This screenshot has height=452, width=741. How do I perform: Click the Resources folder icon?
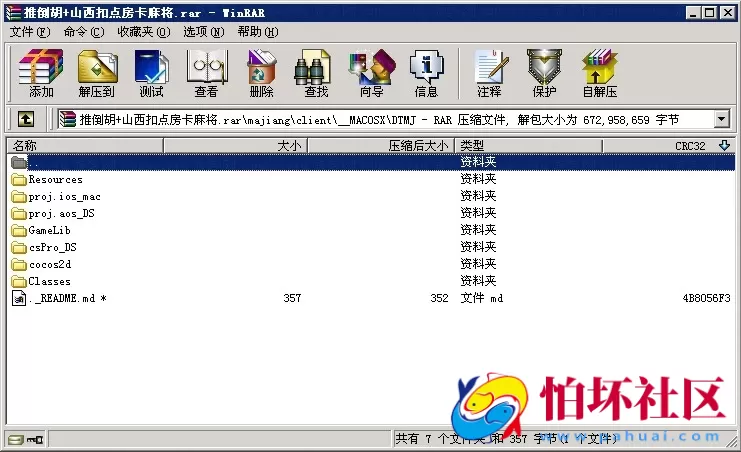19,180
